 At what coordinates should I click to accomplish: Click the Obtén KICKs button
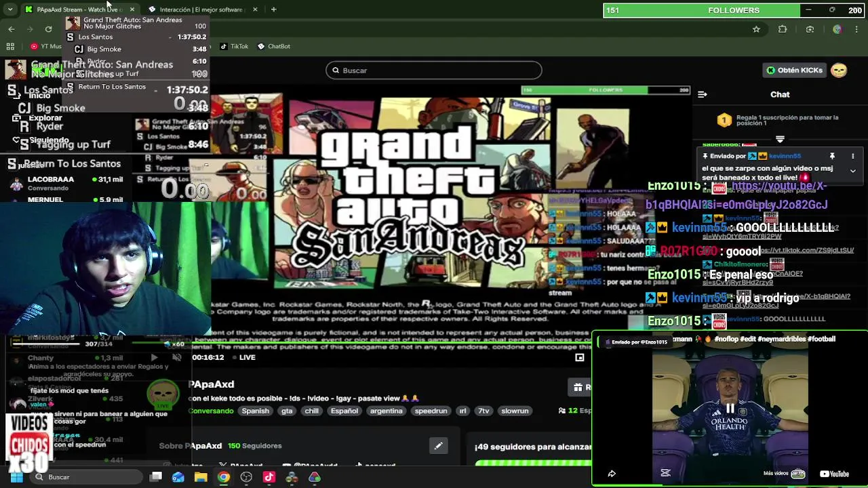[793, 70]
